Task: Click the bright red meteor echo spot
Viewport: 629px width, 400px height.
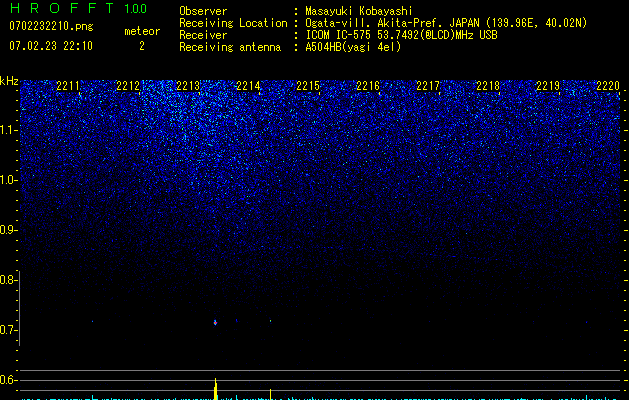Action: pyautogui.click(x=215, y=322)
